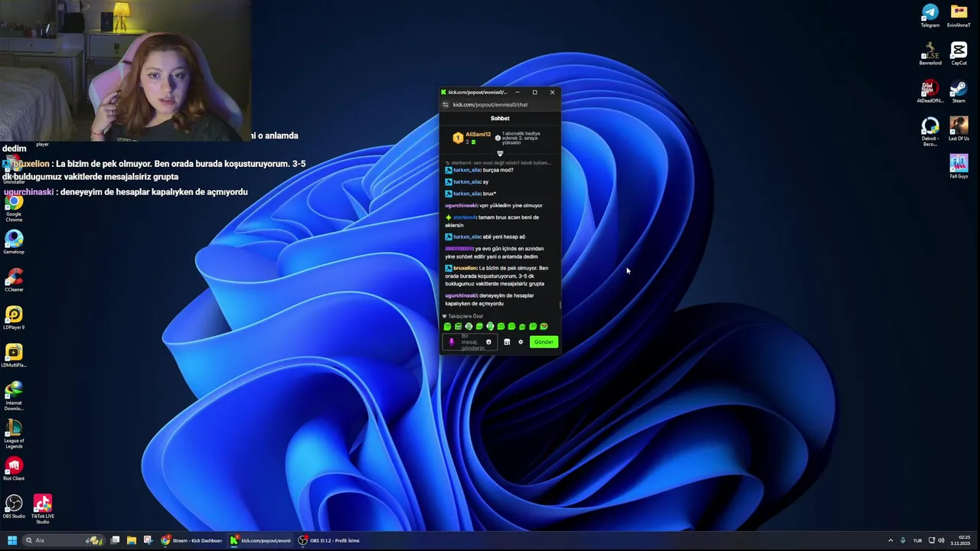Click username ugurchinaski in vpn message
The height and width of the screenshot is (551, 980).
(461, 206)
